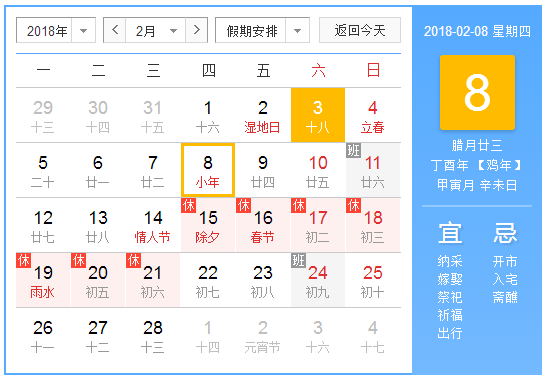Click the 2018-02-08 星期四 header text
The width and height of the screenshot is (547, 376).
(477, 31)
